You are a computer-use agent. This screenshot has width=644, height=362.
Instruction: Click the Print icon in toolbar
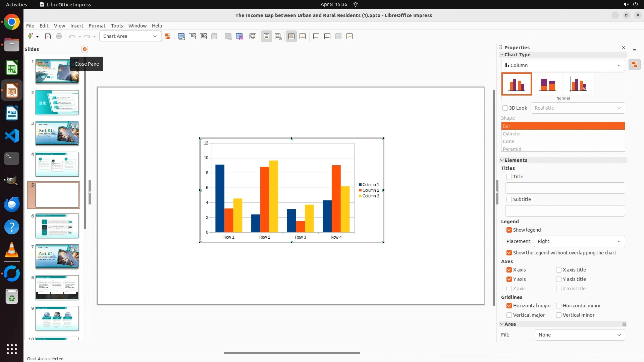[x=59, y=36]
